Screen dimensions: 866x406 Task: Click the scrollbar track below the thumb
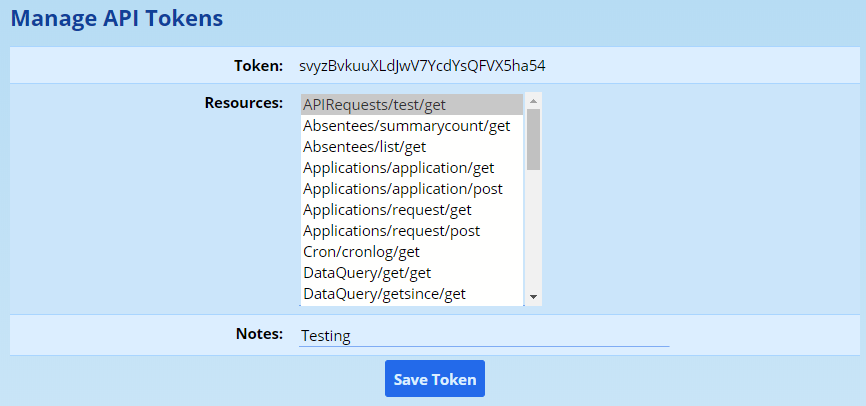pos(533,230)
